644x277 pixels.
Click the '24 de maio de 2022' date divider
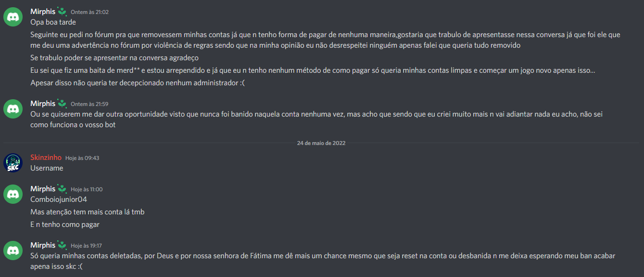(321, 143)
